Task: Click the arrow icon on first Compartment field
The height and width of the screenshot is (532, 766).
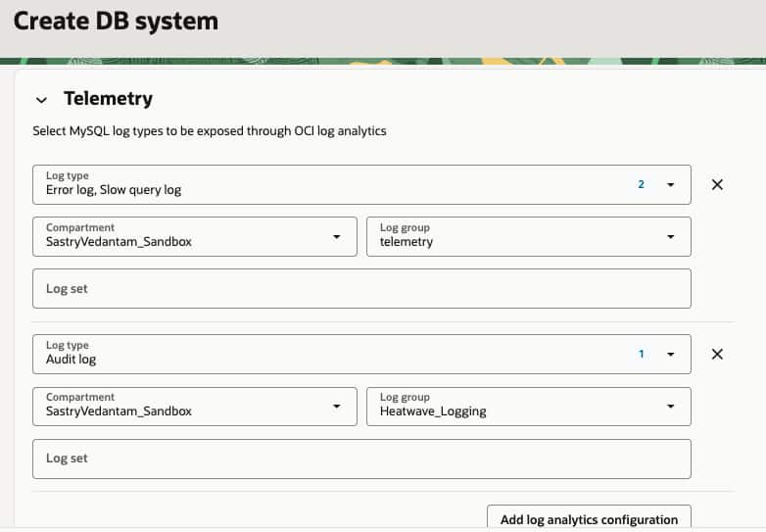Action: tap(337, 236)
